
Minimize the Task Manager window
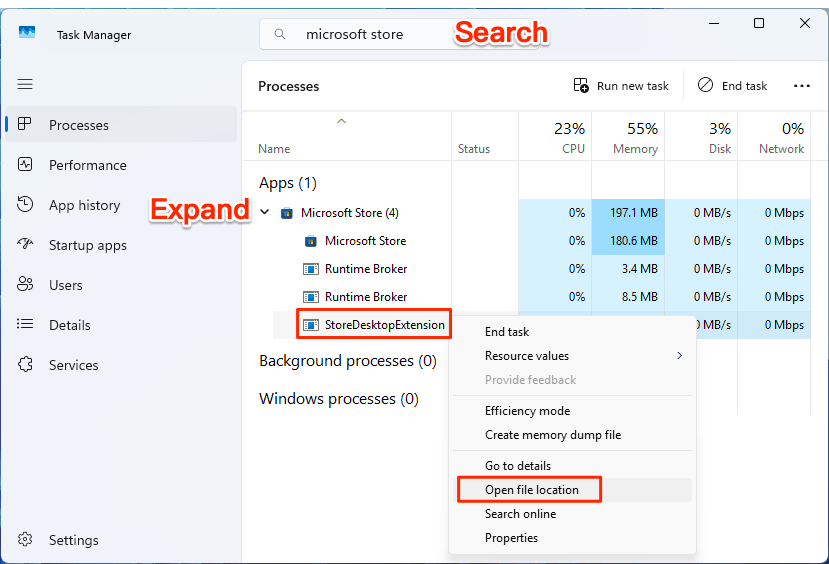(714, 23)
